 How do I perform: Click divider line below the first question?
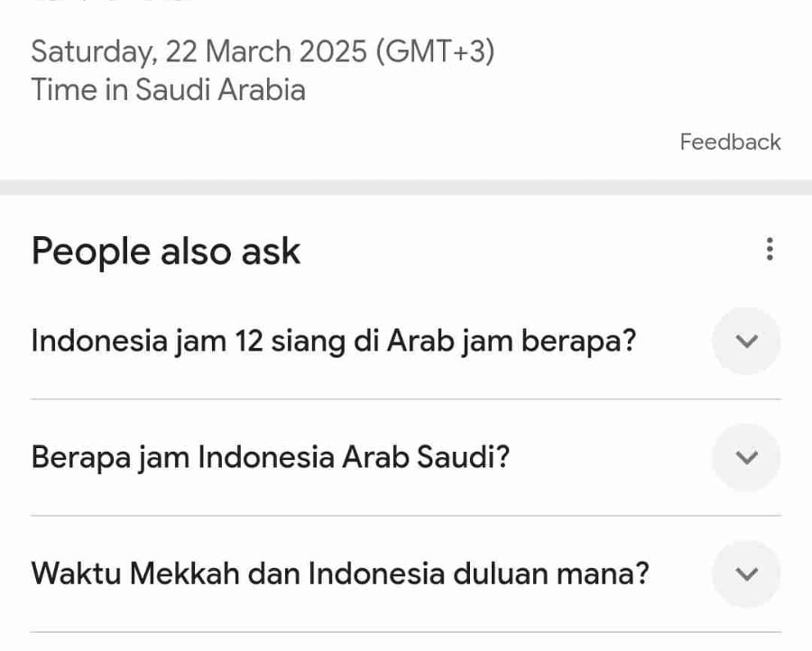tap(406, 399)
